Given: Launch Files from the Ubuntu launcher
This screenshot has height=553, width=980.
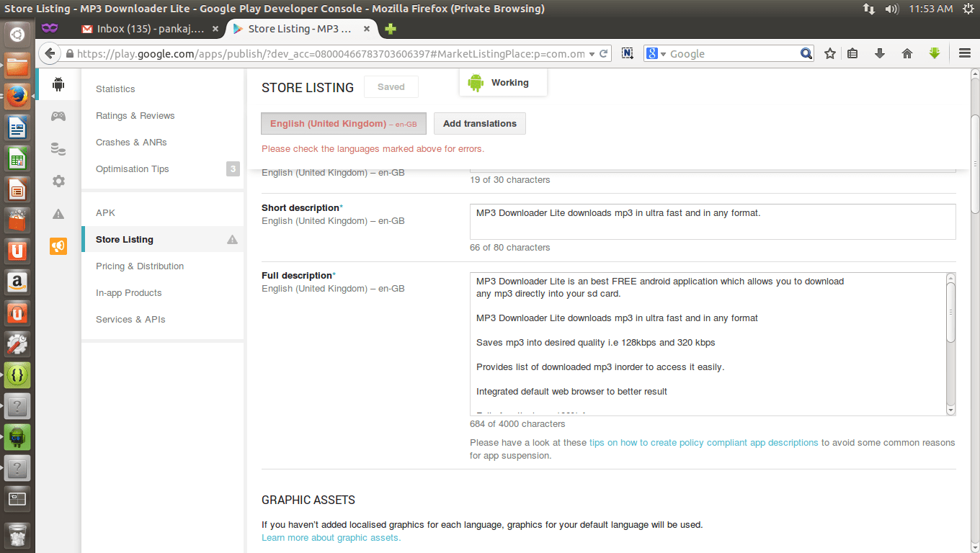Looking at the screenshot, I should tap(17, 66).
